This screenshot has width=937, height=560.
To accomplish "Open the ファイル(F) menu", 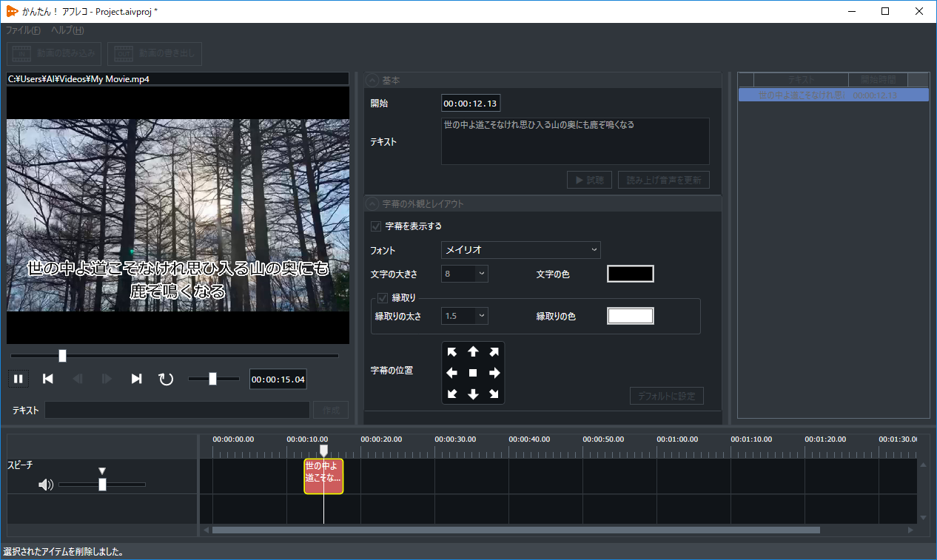I will 23,30.
